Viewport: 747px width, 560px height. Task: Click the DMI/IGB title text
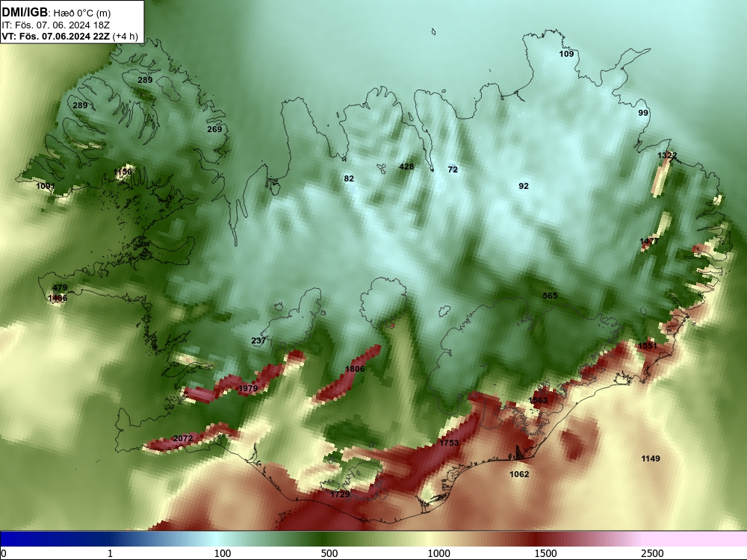[x=25, y=13]
